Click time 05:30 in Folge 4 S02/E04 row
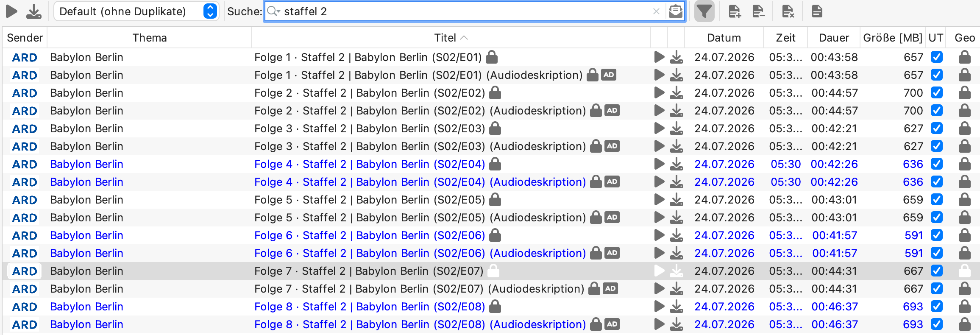The height and width of the screenshot is (335, 980). coord(786,164)
